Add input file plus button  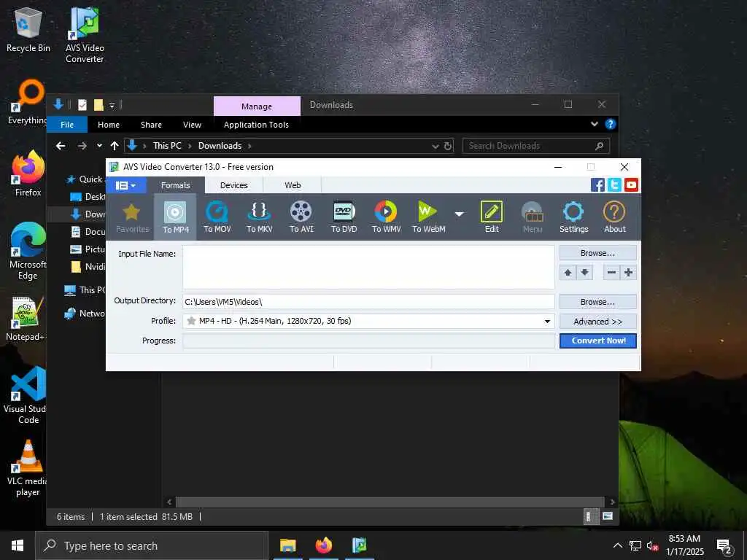628,273
